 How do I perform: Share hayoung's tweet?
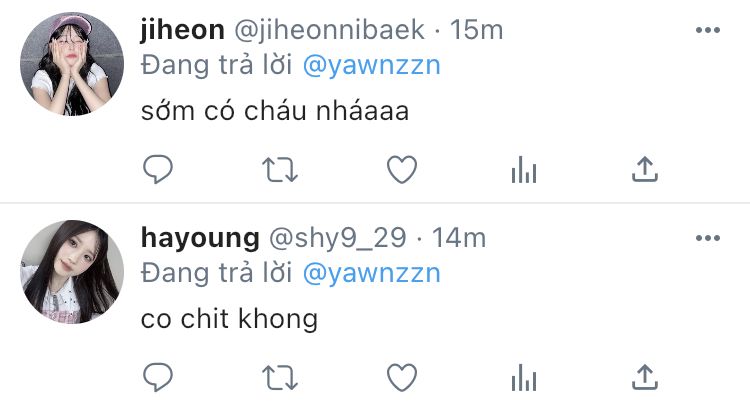click(645, 377)
